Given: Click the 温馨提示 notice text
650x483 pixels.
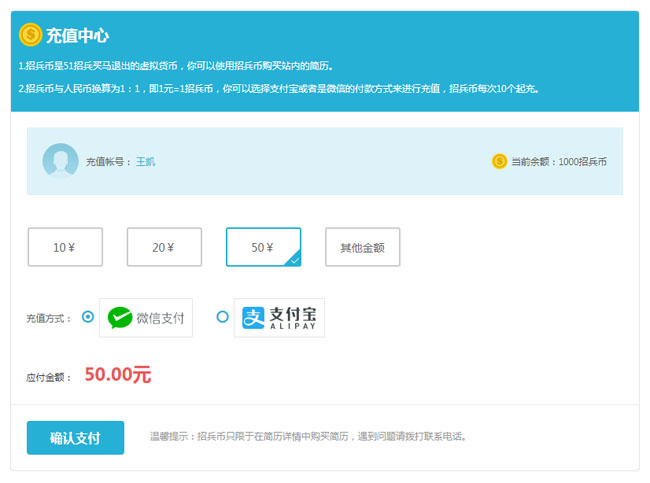Looking at the screenshot, I should (x=308, y=437).
